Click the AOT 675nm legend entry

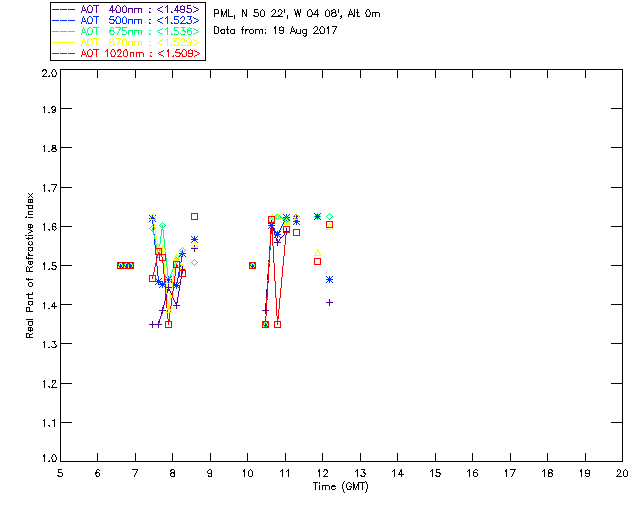(x=128, y=31)
